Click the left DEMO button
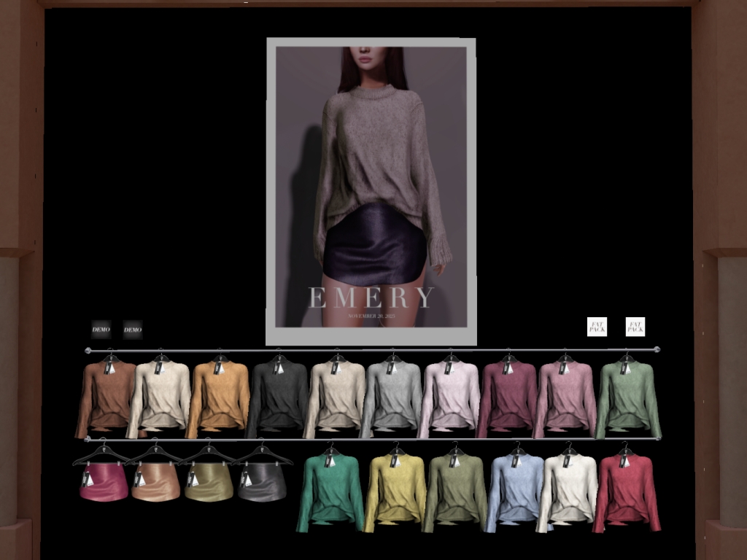747x560 pixels. (x=101, y=330)
